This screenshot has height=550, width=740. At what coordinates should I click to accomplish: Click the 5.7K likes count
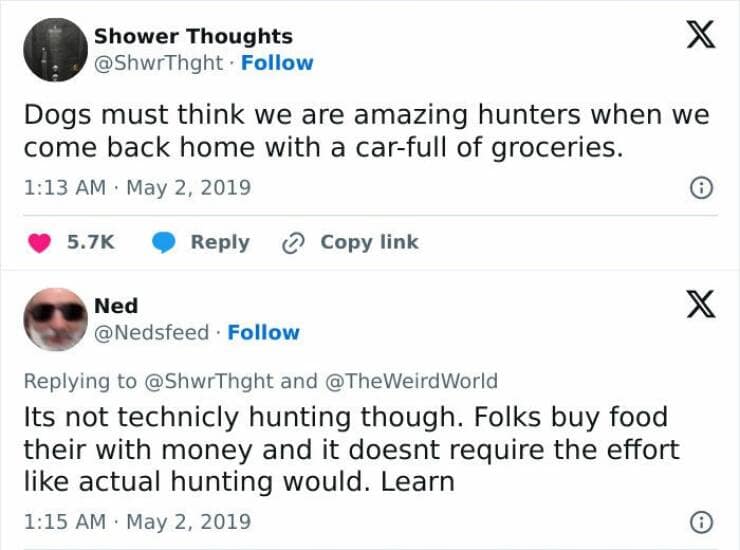pos(90,243)
